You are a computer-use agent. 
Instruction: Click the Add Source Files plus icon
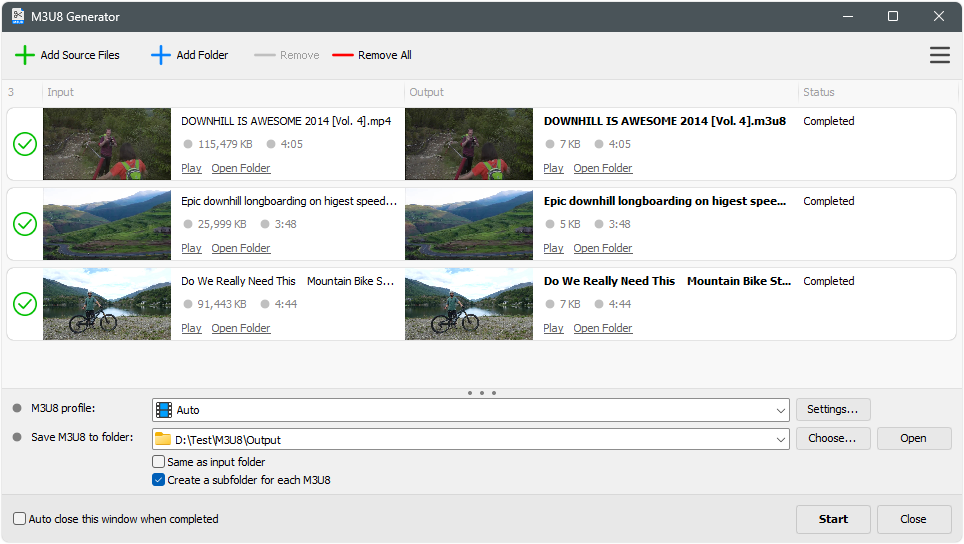click(25, 55)
